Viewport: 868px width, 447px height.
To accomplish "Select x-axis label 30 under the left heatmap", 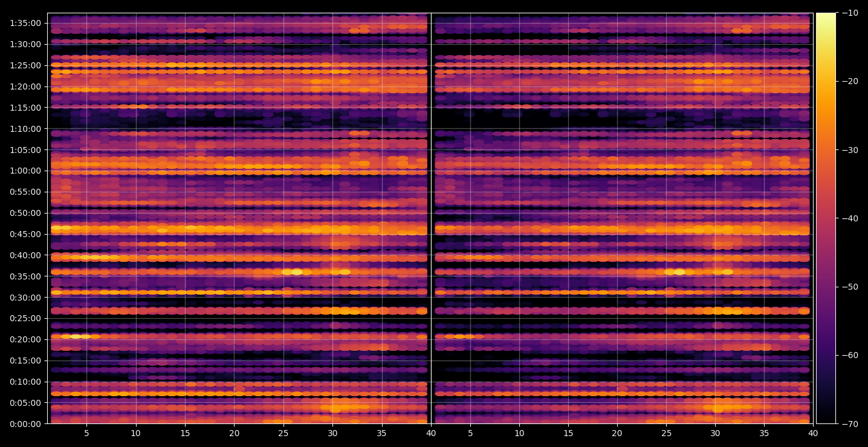I will 332,433.
